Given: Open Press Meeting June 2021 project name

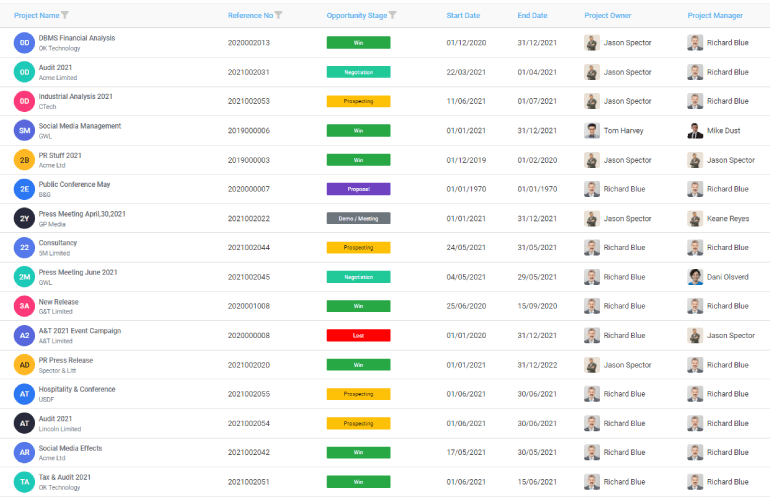Looking at the screenshot, I should click(78, 272).
